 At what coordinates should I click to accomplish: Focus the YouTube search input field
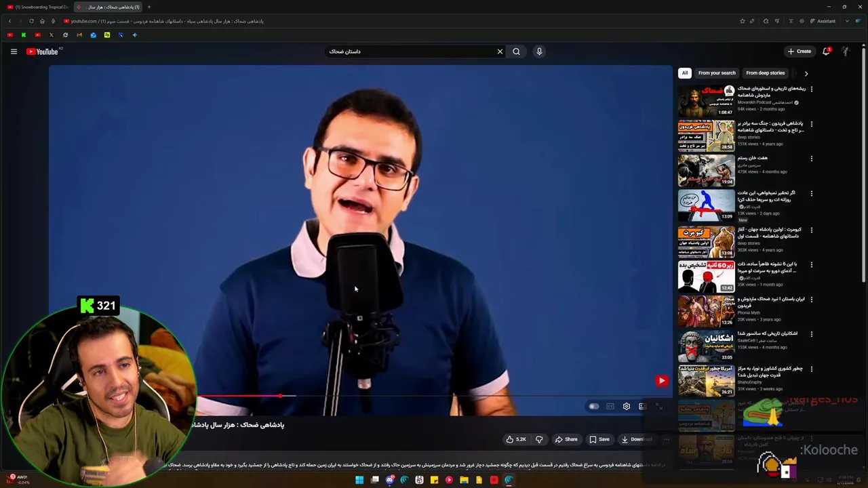click(410, 52)
